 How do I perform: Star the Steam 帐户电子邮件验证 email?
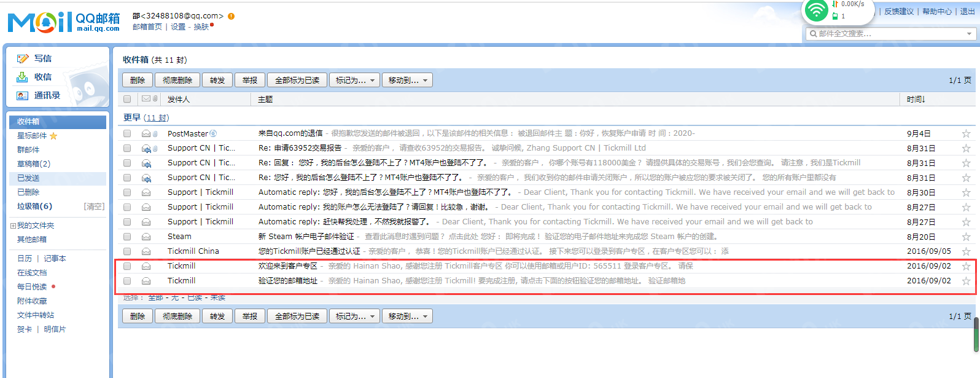[966, 237]
